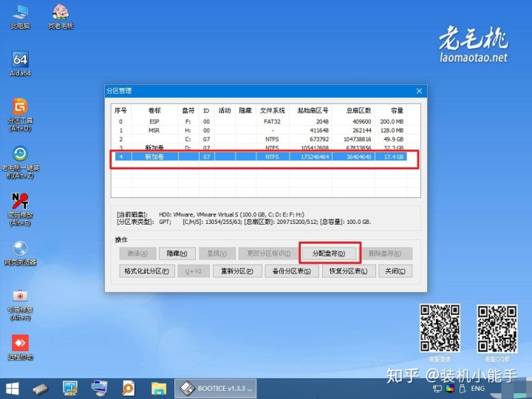The height and width of the screenshot is (399, 532).
Task: Click the 备份分区表(S) button
Action: click(292, 271)
